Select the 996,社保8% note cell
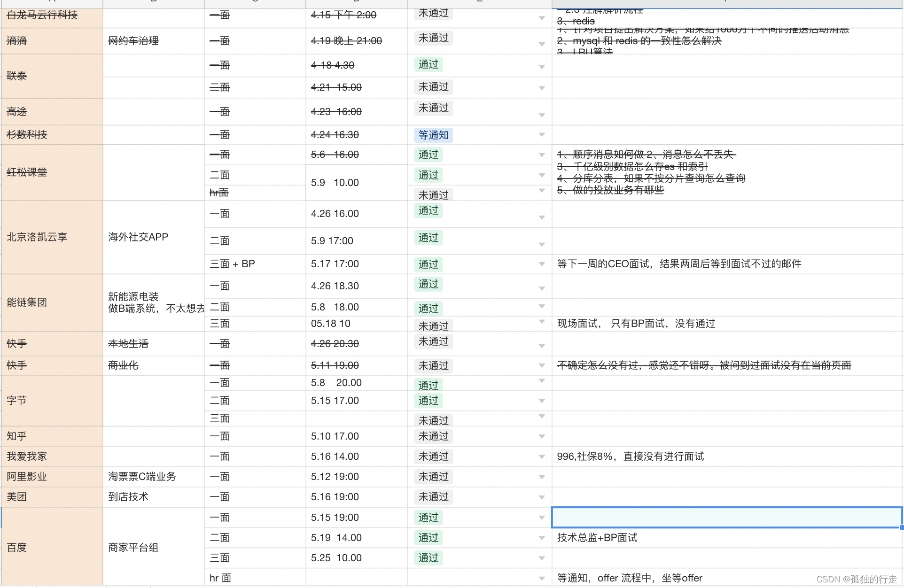This screenshot has width=904, height=588. [727, 456]
